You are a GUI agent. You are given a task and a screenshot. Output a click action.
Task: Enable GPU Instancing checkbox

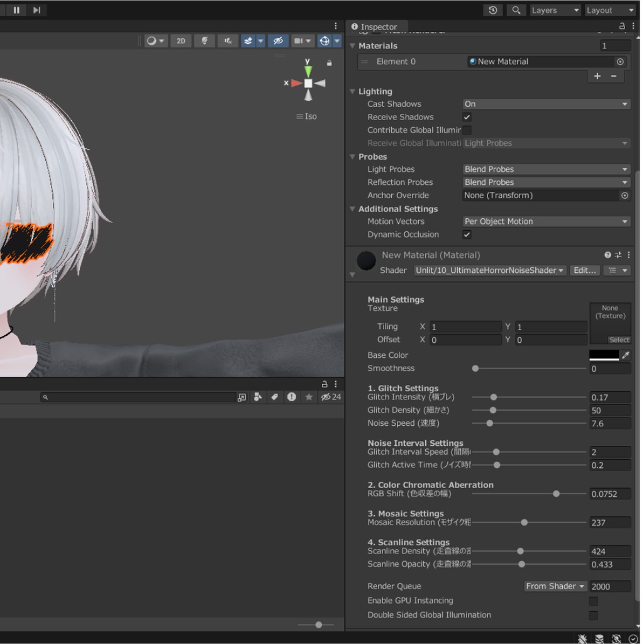[x=593, y=601]
